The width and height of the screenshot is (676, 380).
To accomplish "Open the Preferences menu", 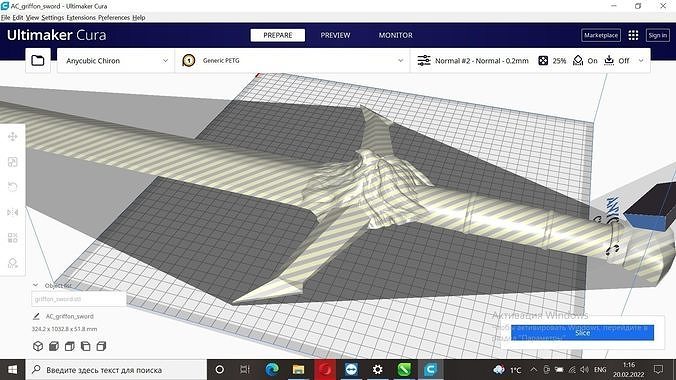I will pos(114,18).
